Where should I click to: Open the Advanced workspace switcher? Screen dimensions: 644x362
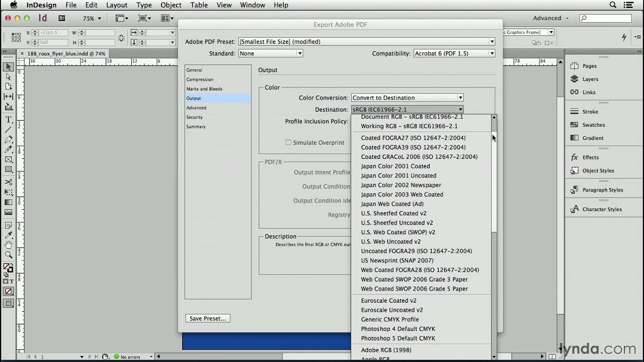[x=550, y=18]
